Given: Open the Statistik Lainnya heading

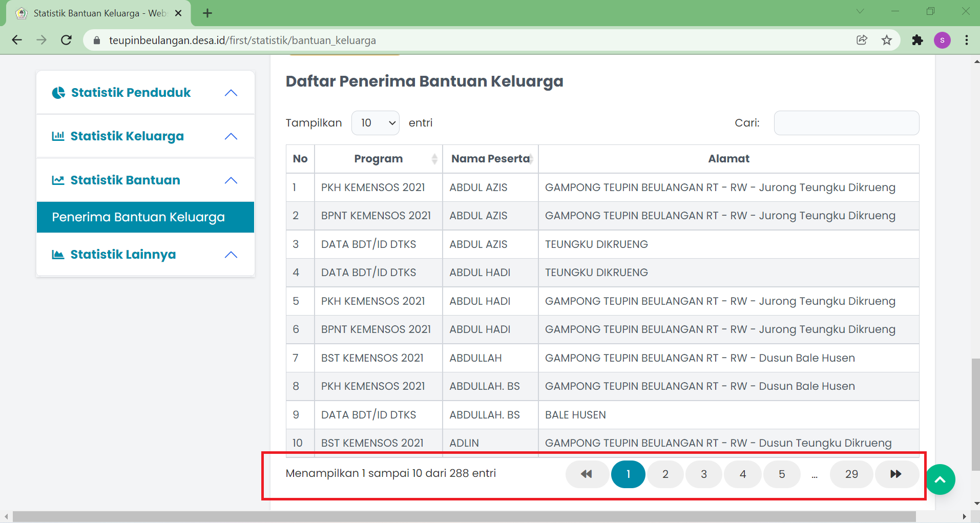Looking at the screenshot, I should coord(123,255).
